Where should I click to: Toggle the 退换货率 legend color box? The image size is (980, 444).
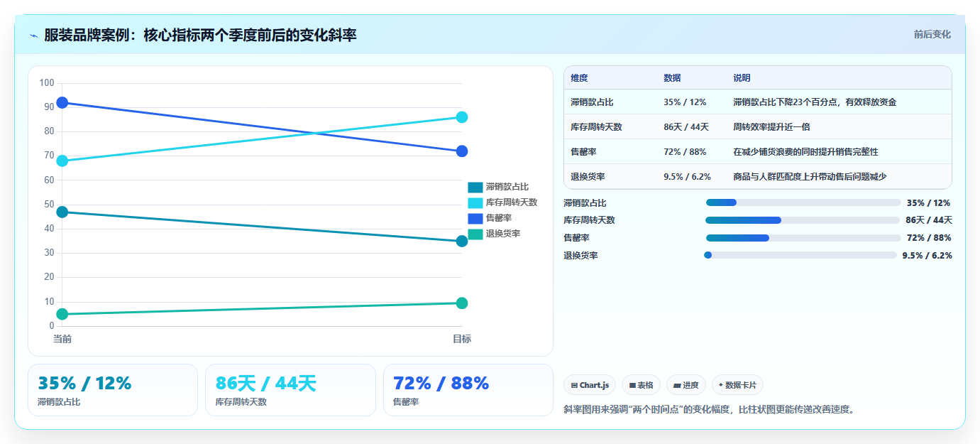pyautogui.click(x=475, y=234)
